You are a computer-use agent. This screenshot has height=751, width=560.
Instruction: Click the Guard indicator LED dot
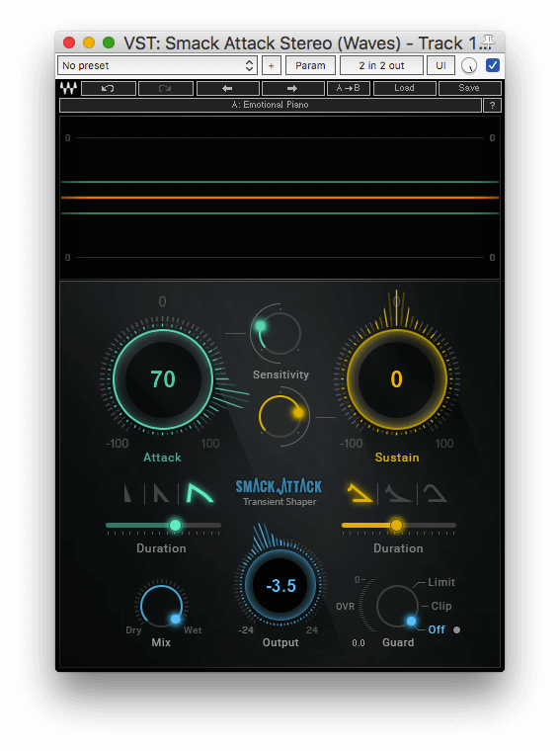(x=457, y=629)
